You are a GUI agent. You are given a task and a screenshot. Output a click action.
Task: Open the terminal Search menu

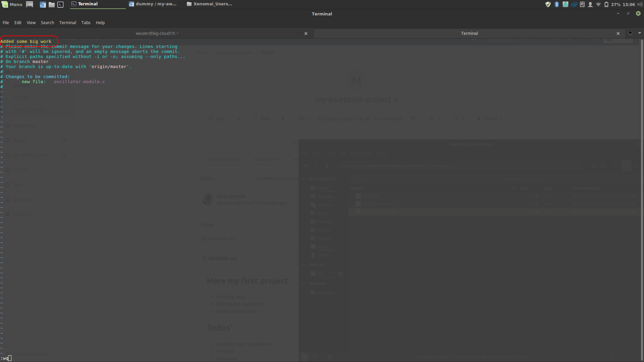click(47, 22)
